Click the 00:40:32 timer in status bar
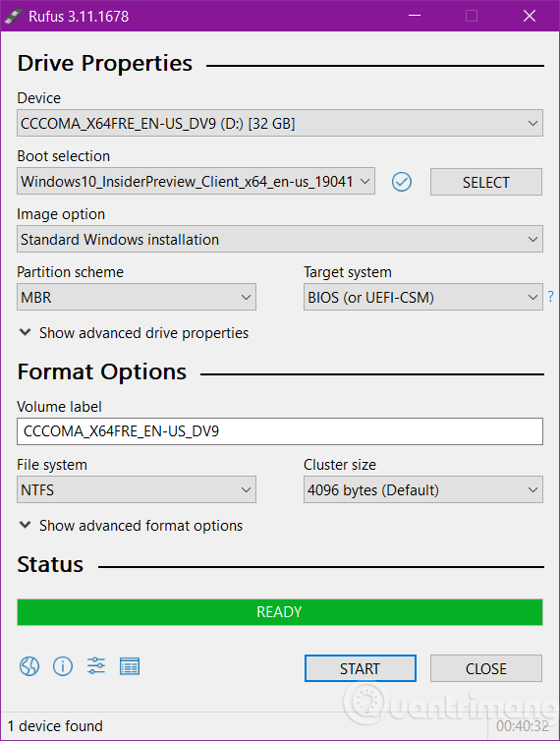The image size is (560, 741). pyautogui.click(x=523, y=726)
